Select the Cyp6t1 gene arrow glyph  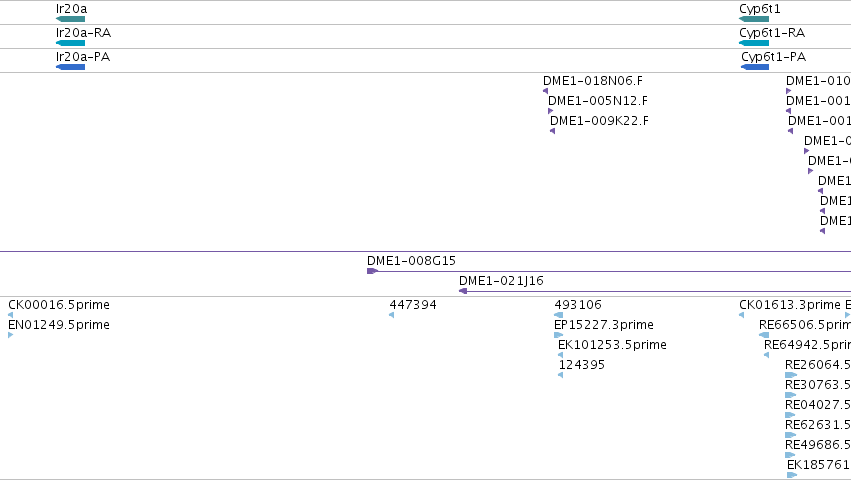click(x=754, y=19)
